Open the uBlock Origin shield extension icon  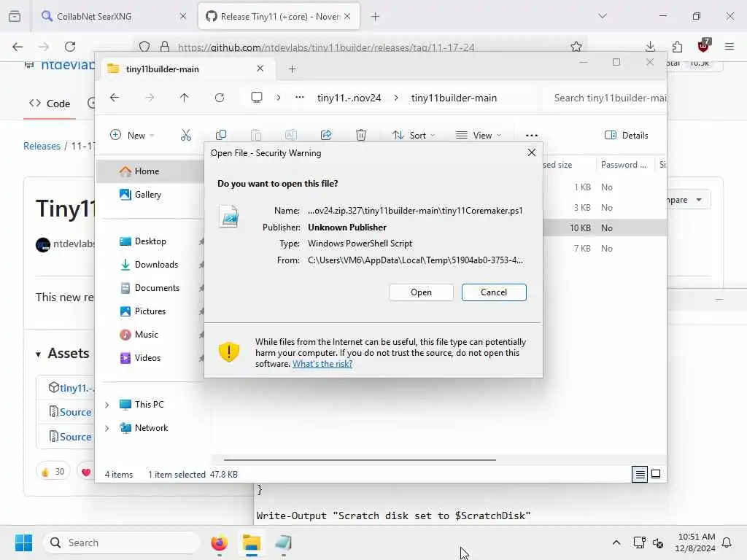click(x=704, y=46)
